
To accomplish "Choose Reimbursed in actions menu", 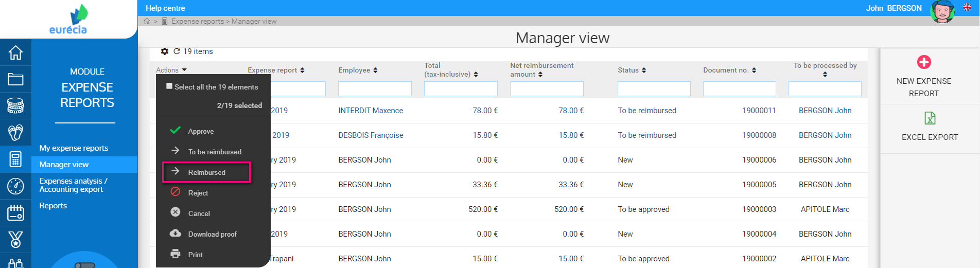I will [206, 172].
